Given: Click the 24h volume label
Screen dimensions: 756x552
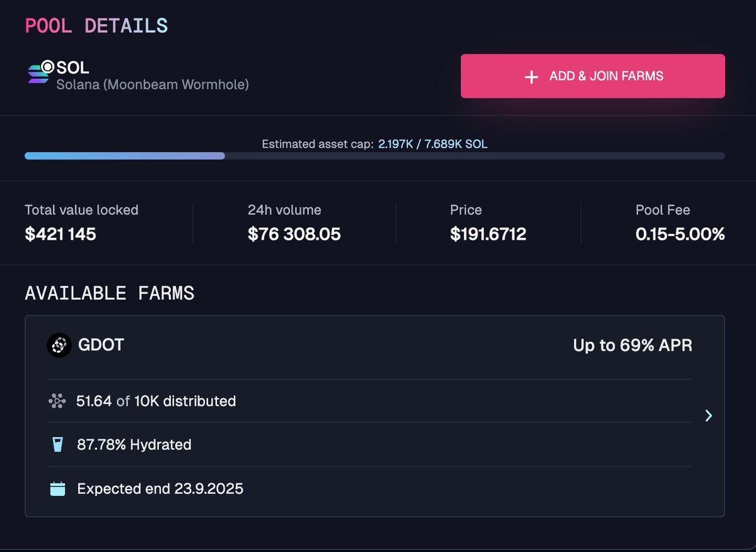Looking at the screenshot, I should [284, 210].
